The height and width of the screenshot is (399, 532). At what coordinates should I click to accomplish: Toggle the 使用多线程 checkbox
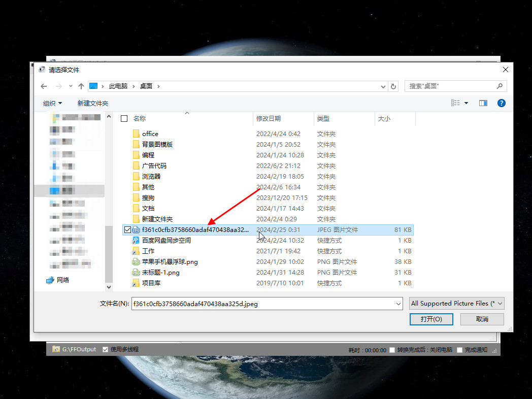(105, 349)
